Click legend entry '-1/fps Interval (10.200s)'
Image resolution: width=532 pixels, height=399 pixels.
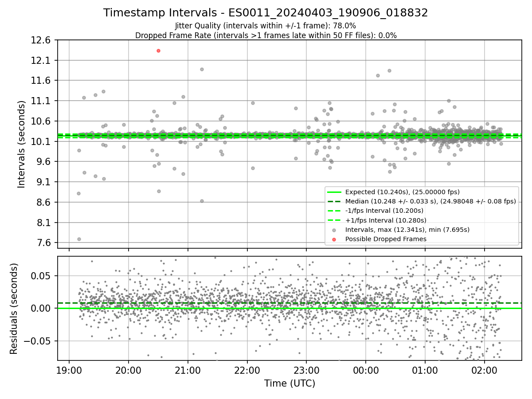tap(384, 211)
